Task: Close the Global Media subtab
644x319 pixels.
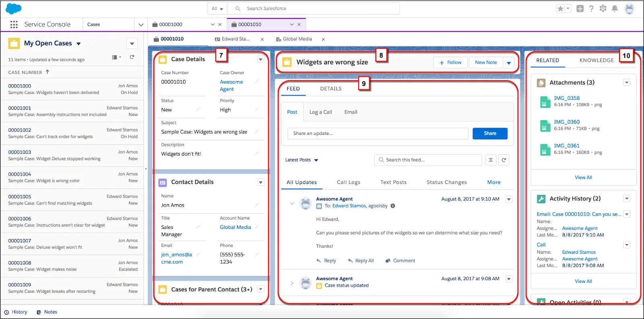Action: click(x=323, y=39)
